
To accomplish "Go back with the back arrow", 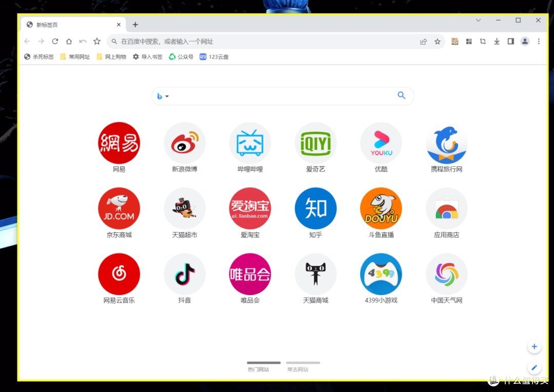I will coord(27,42).
